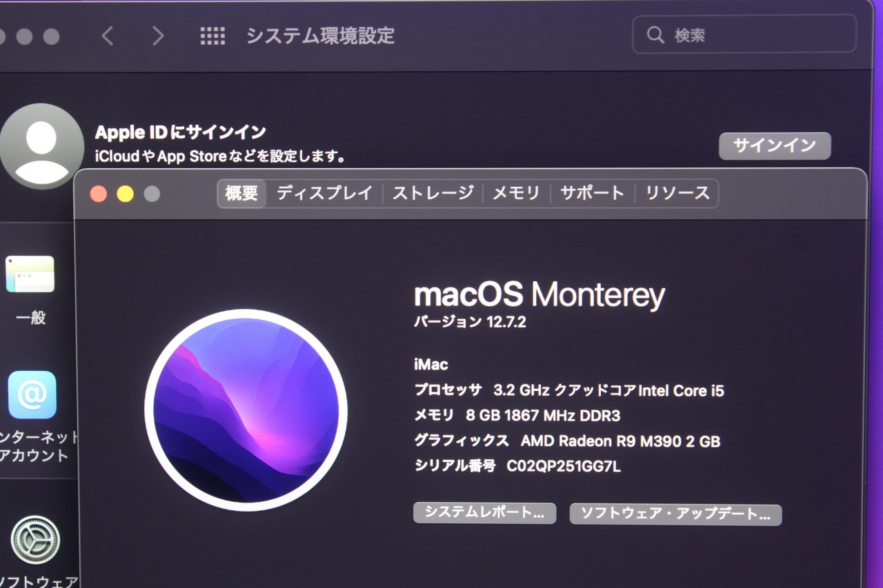Focus the 検索 search field
The width and height of the screenshot is (883, 588).
tap(744, 34)
